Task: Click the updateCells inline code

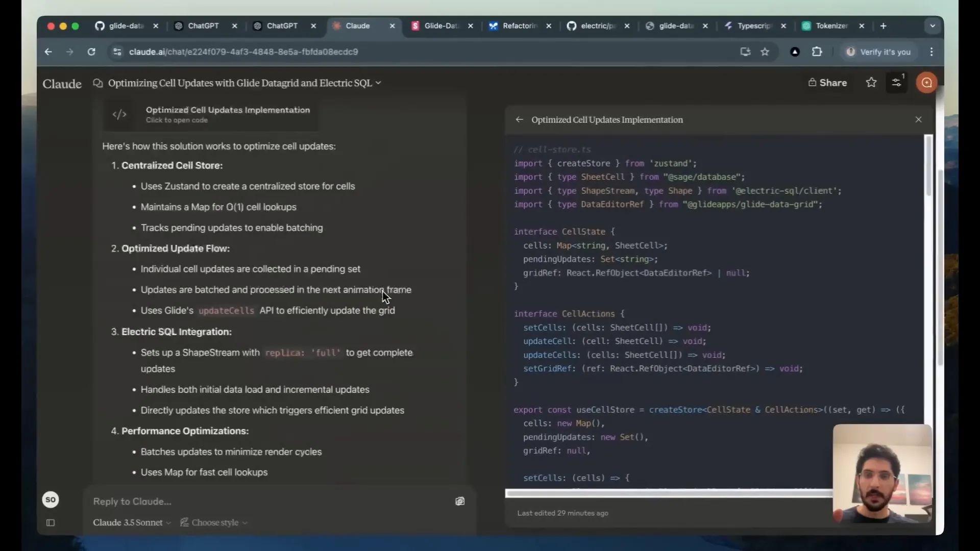Action: tap(226, 311)
